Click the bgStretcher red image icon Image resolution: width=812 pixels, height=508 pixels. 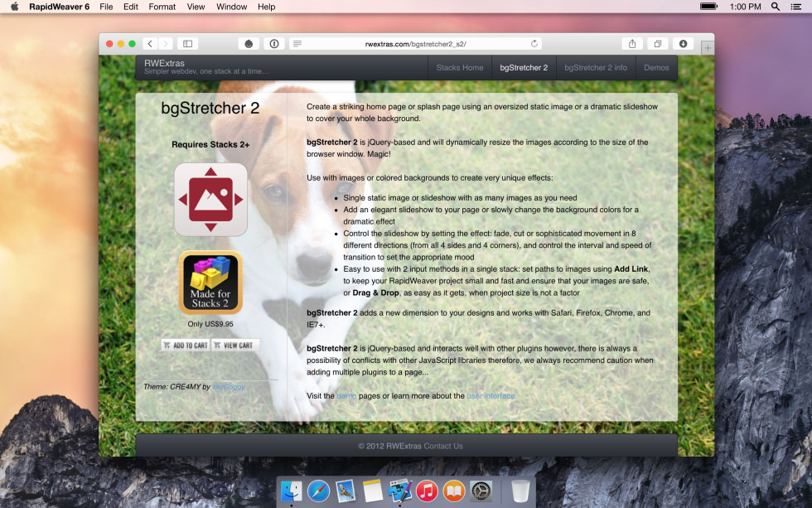[210, 200]
